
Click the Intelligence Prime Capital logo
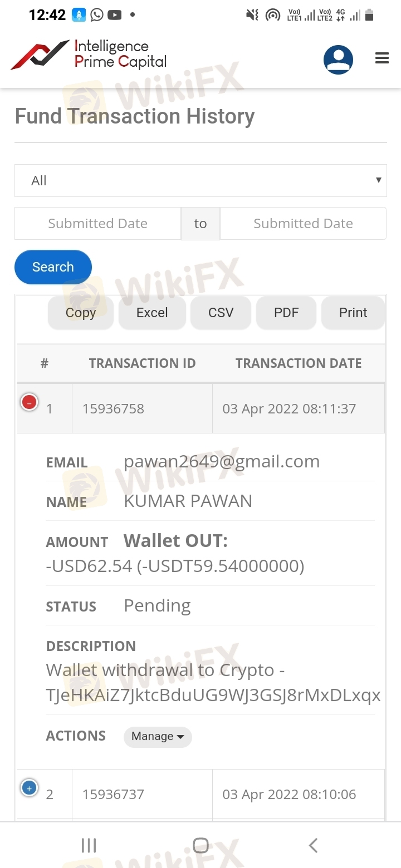89,55
